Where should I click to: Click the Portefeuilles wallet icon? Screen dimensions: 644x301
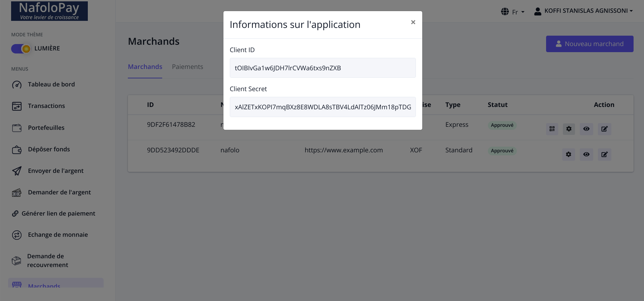click(x=17, y=128)
